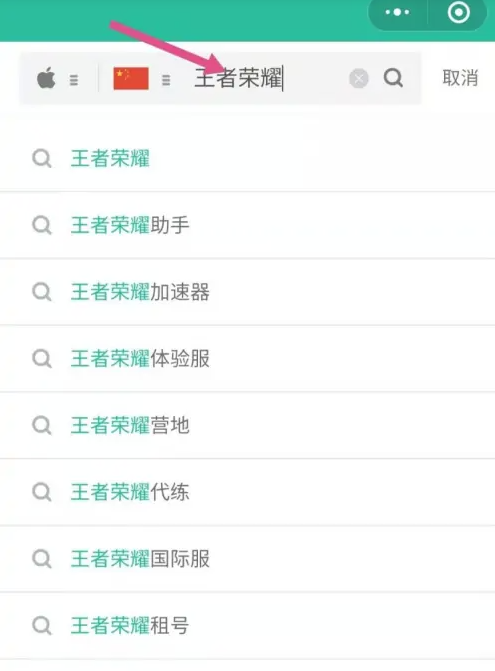Tap the magnifier search icon in the search bar
The image size is (495, 671).
[393, 78]
